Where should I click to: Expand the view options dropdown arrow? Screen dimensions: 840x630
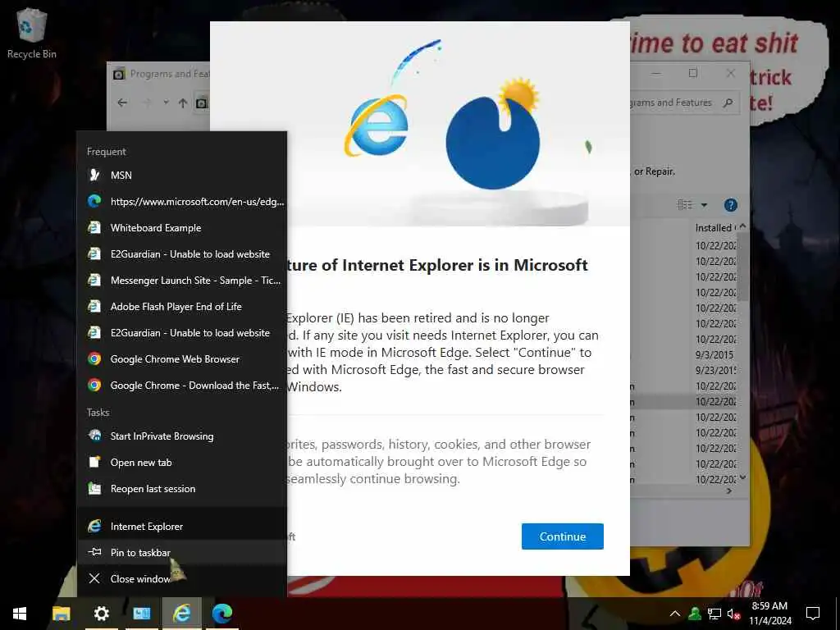click(704, 205)
